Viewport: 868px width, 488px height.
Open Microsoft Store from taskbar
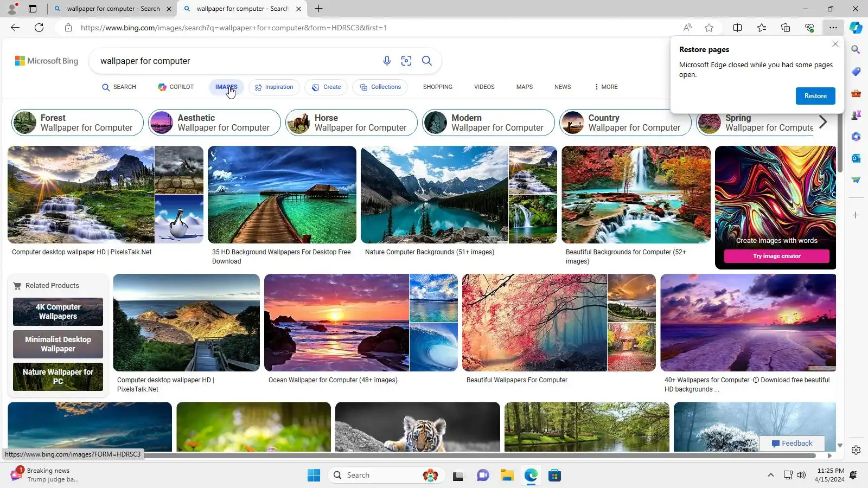coord(554,476)
